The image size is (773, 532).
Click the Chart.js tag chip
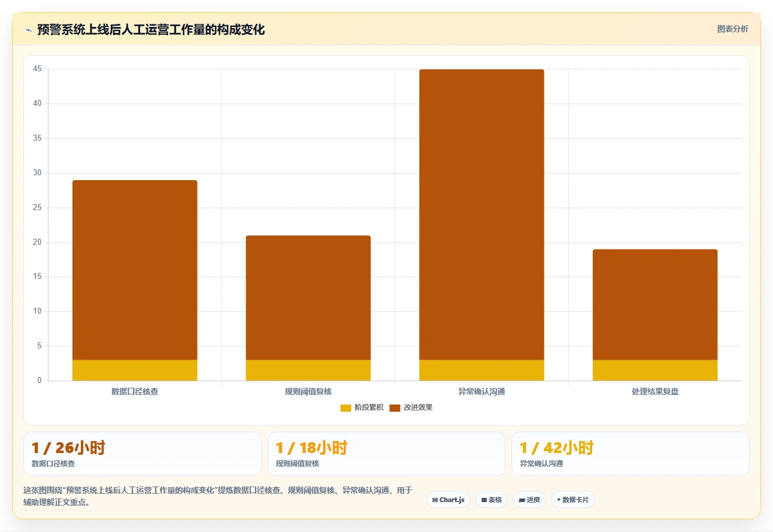point(448,500)
